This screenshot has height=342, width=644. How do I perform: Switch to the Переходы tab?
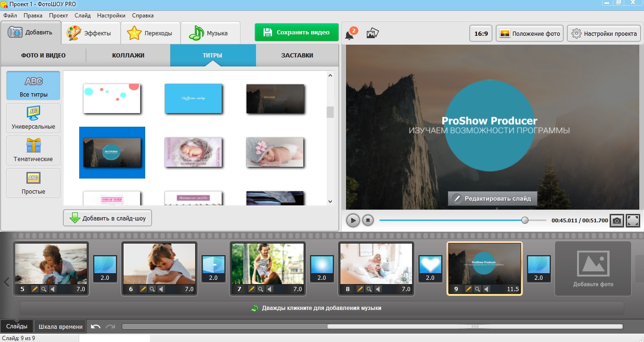150,33
